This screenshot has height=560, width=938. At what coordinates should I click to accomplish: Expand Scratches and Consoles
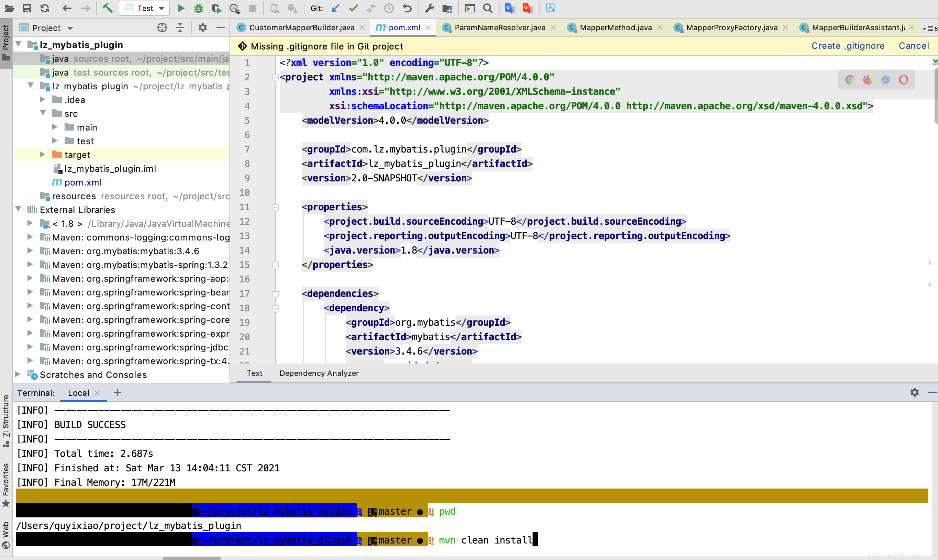[x=18, y=374]
